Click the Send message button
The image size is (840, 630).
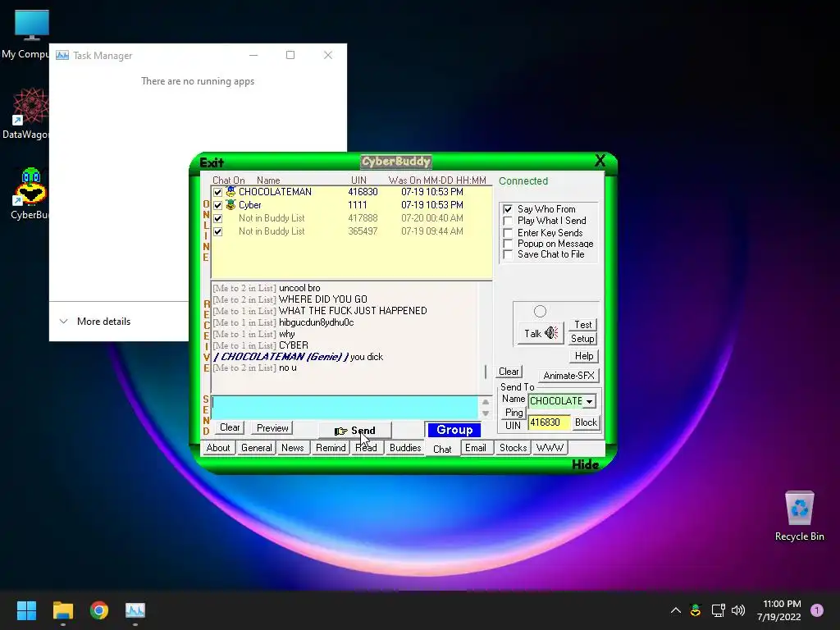(x=354, y=431)
